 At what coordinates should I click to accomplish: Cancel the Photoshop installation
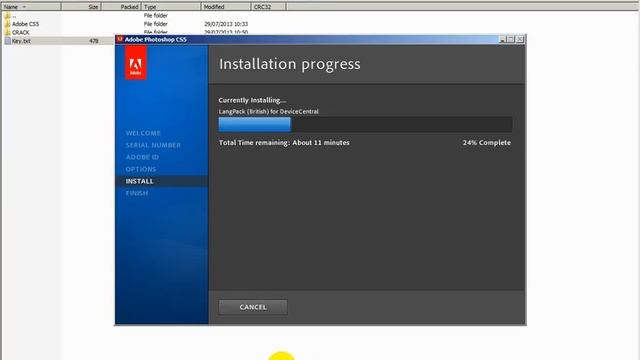[253, 307]
